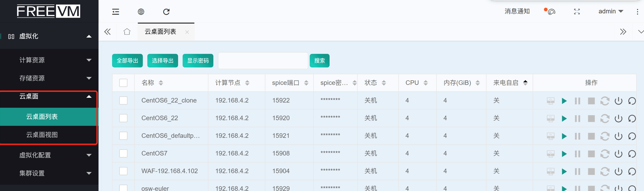Select the CentOS6_22 row checkbox
Screen dimensions: 644x191
point(123,118)
